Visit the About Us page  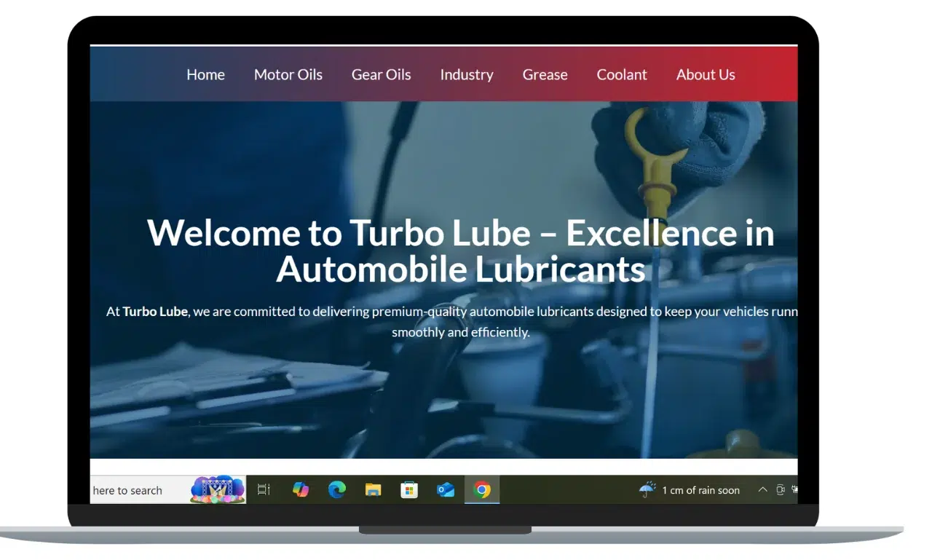pos(705,74)
